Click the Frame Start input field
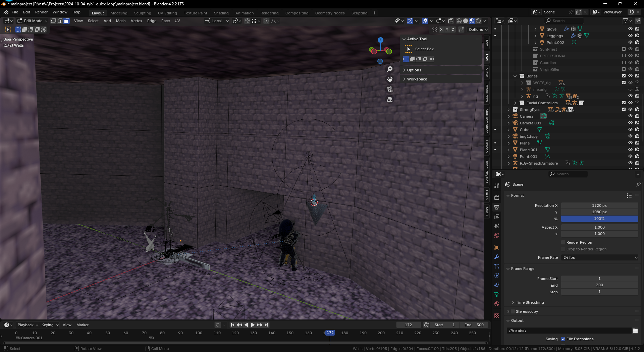The image size is (644, 352). (599, 279)
